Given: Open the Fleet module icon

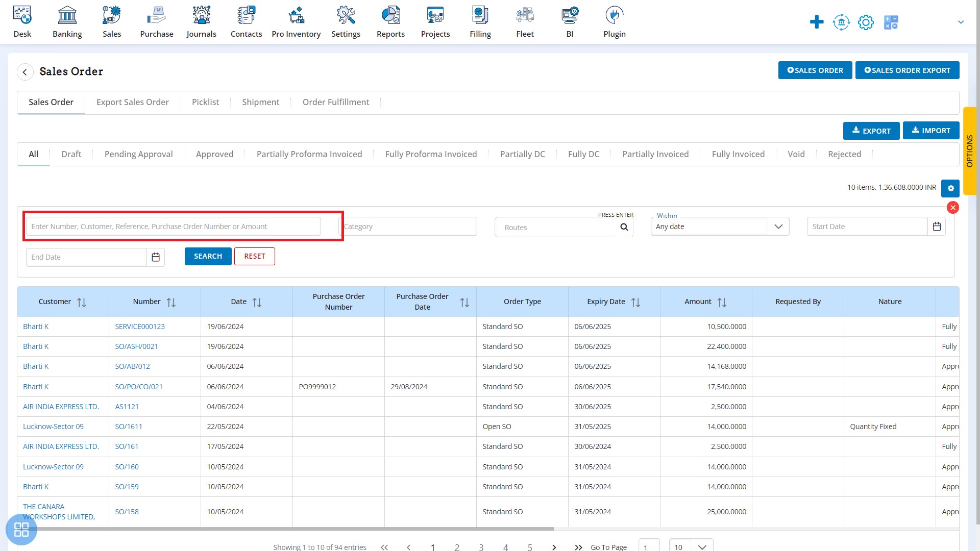Looking at the screenshot, I should (525, 21).
